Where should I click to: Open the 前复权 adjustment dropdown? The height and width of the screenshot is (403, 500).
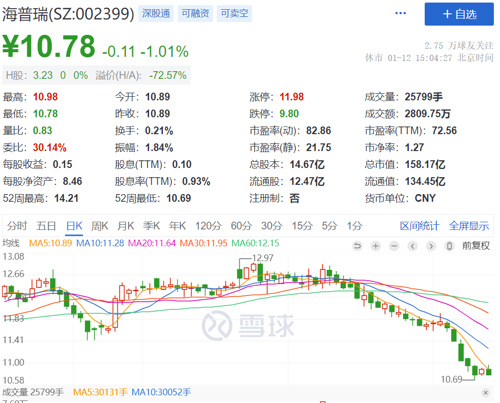tap(476, 246)
